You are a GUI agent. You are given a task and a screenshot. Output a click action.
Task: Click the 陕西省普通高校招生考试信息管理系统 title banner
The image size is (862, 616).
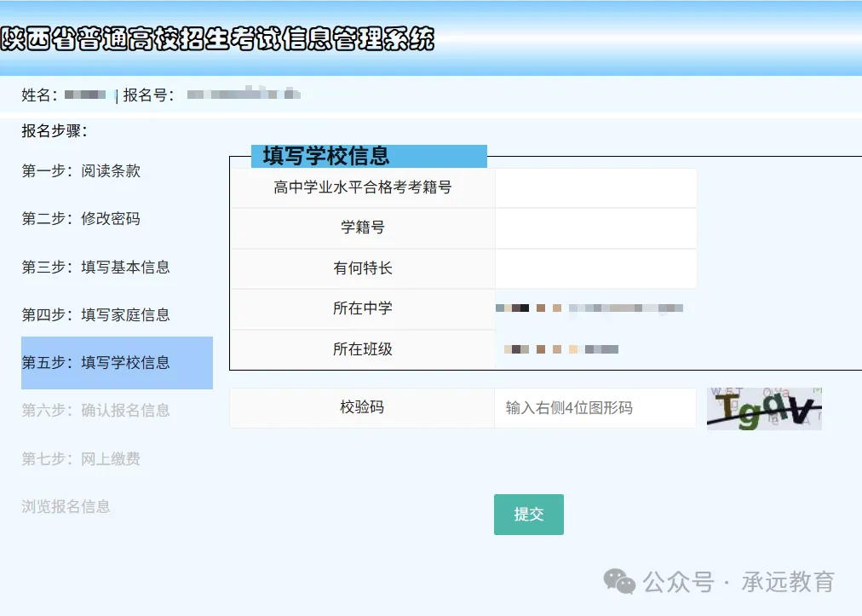pyautogui.click(x=218, y=39)
